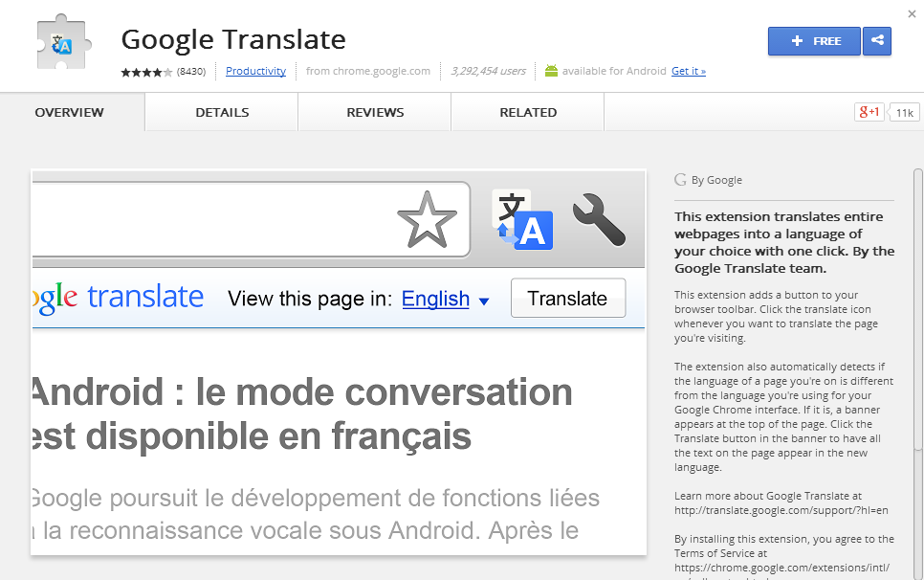Click the translate icon in screenshot toolbar
The height and width of the screenshot is (580, 924).
click(522, 219)
